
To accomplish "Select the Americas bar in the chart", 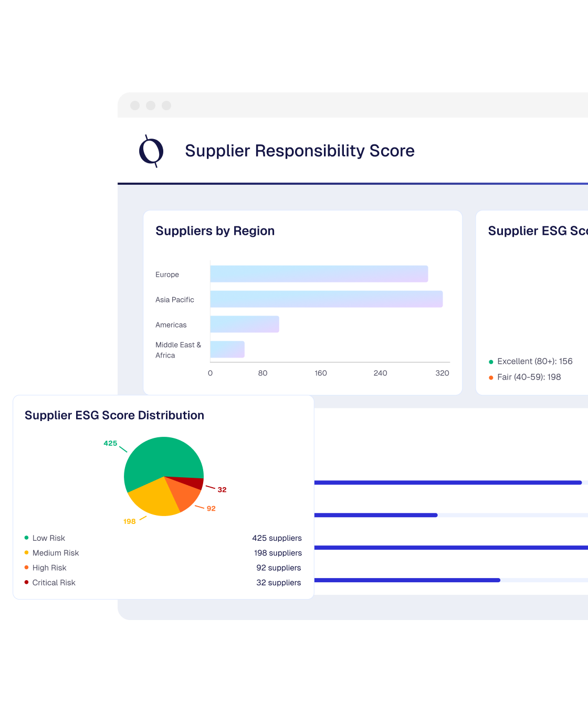I will (x=245, y=324).
